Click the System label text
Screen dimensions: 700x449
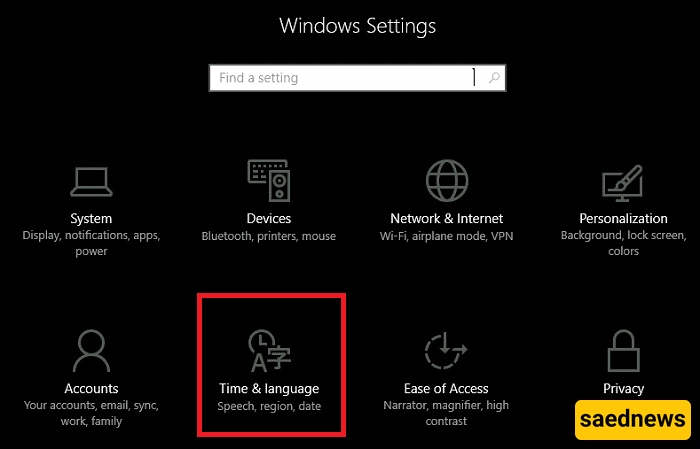(91, 218)
